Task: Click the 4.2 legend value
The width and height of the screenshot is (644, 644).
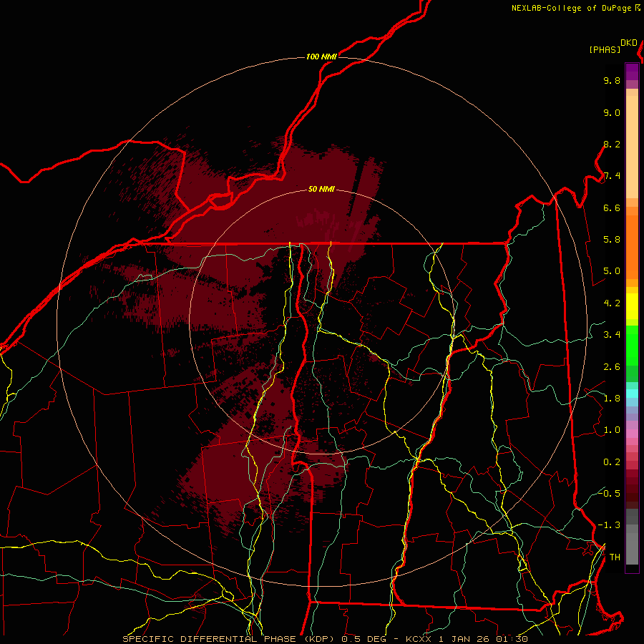Action: [612, 303]
